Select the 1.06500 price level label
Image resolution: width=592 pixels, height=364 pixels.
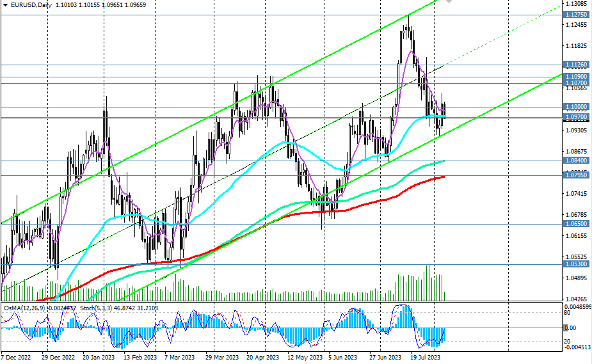point(577,225)
